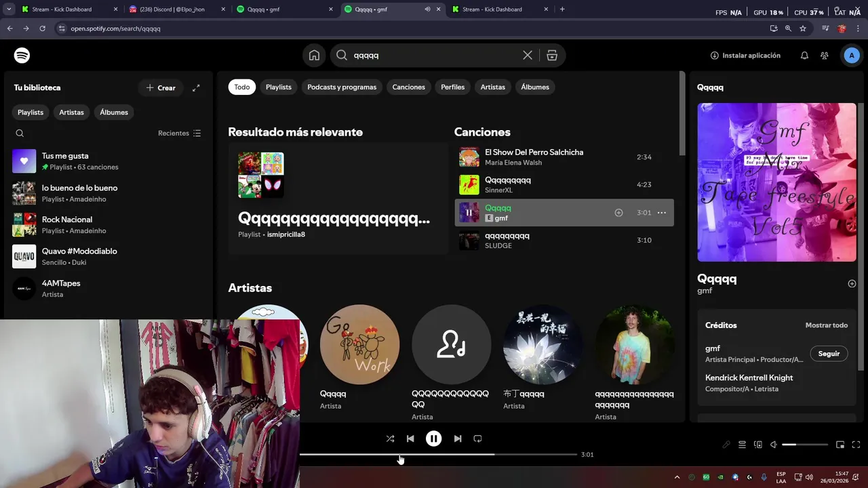
Task: Open connect to a device
Action: [x=758, y=445]
